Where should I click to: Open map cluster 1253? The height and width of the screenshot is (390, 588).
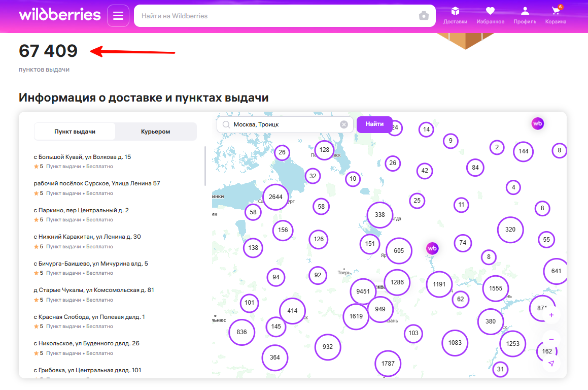point(513,343)
